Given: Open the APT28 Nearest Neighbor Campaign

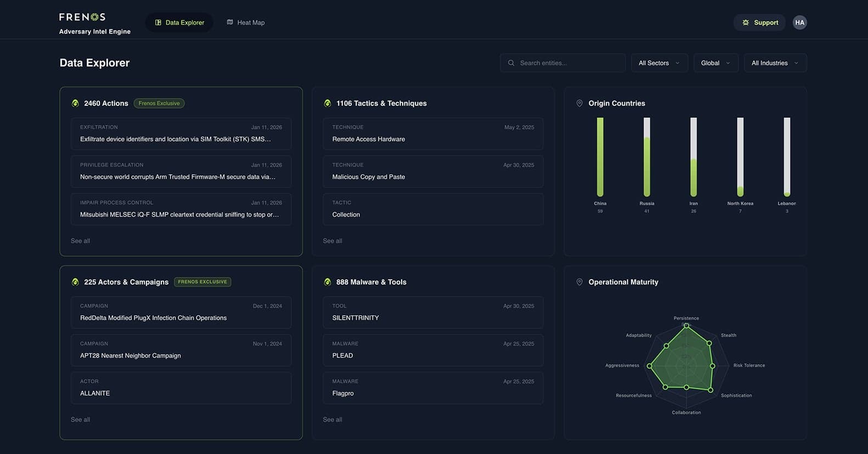Looking at the screenshot, I should (x=181, y=350).
